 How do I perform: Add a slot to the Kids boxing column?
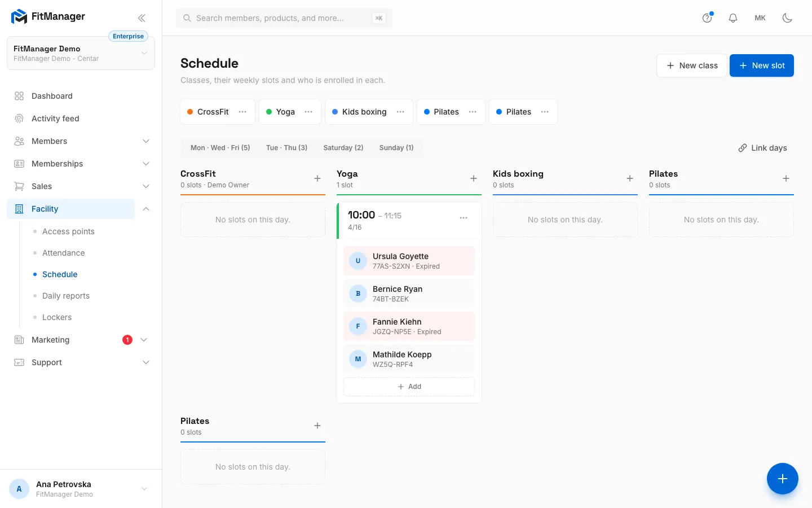[x=630, y=178]
